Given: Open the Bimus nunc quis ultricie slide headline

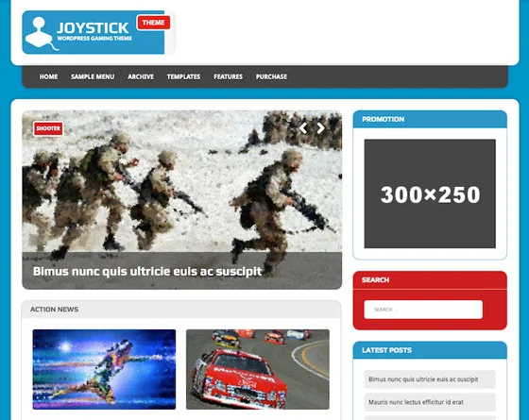Looking at the screenshot, I should click(147, 272).
